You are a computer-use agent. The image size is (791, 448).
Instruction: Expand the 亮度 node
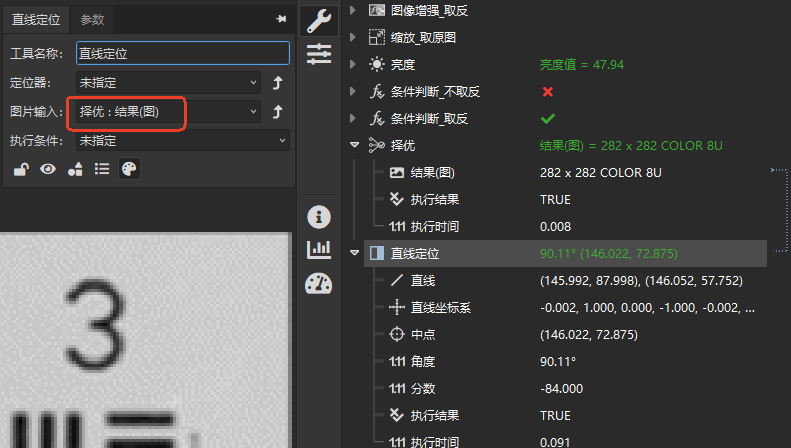(x=353, y=64)
